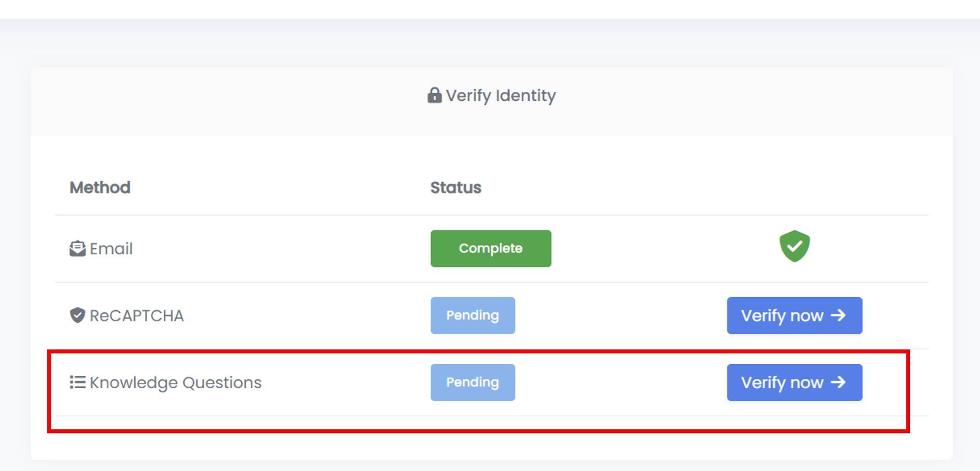This screenshot has width=980, height=471.
Task: Click the Pending badge for Knowledge Questions
Action: pyautogui.click(x=472, y=383)
